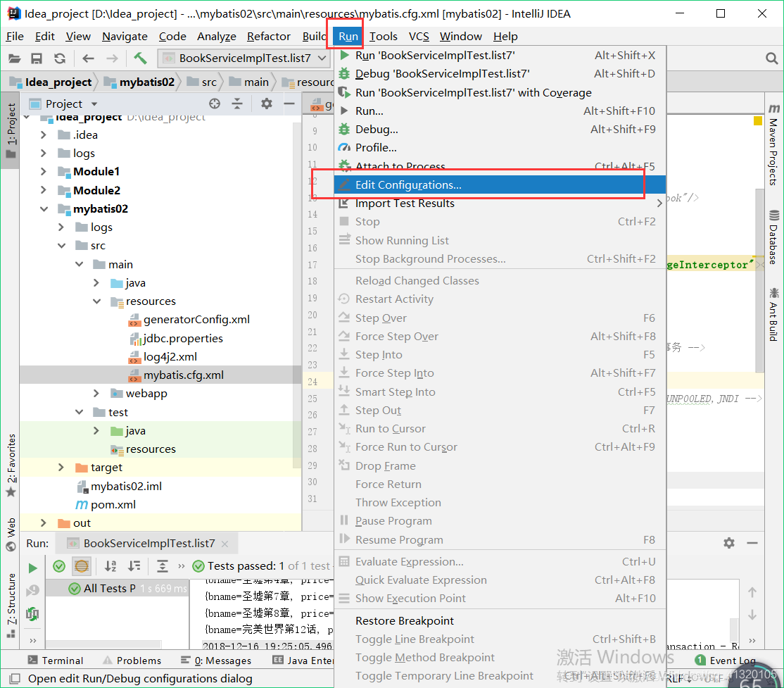Click the editor vertical scrollbar
784x688 pixels.
(x=759, y=280)
